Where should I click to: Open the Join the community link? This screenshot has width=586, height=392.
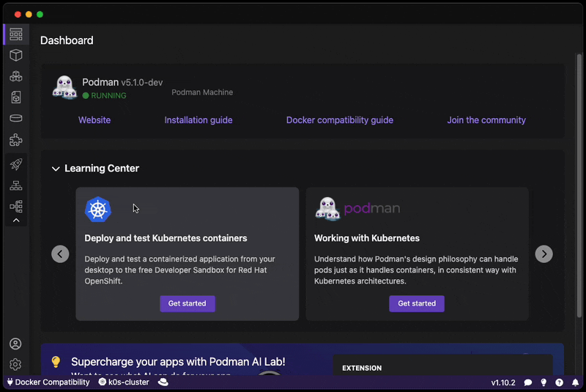pyautogui.click(x=486, y=120)
